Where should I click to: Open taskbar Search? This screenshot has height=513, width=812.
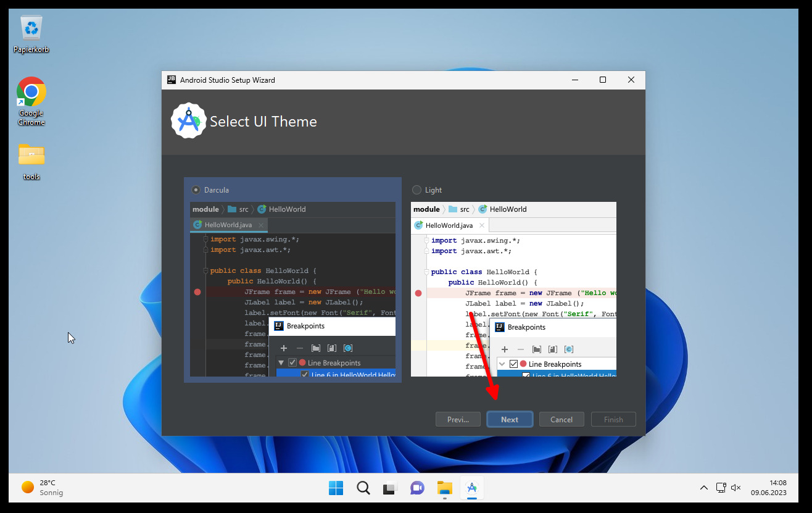point(363,488)
